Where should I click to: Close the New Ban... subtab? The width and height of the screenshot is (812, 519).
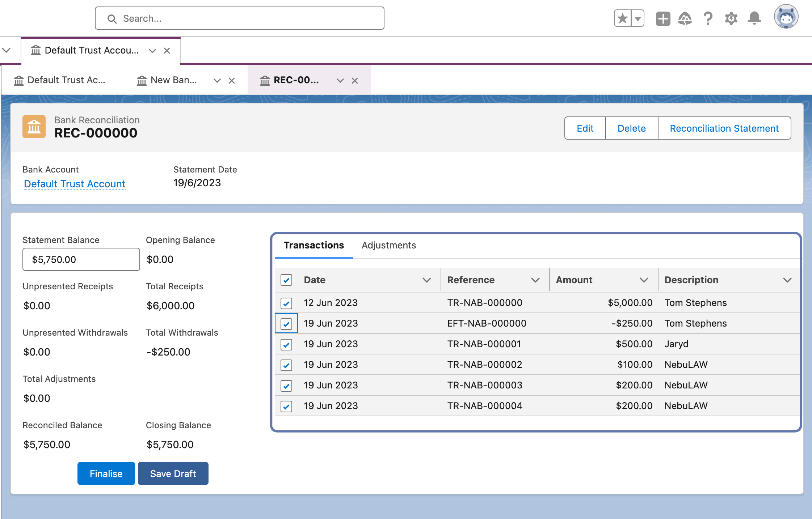tap(232, 81)
